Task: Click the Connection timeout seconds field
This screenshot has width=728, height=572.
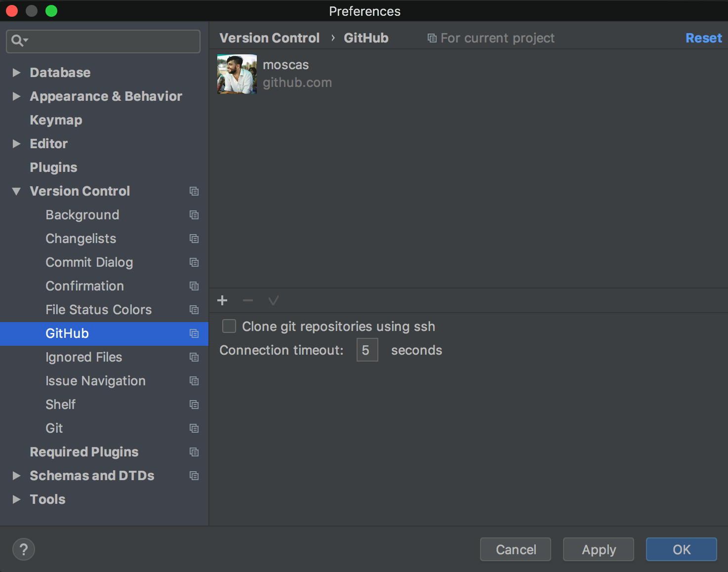Action: click(x=367, y=350)
